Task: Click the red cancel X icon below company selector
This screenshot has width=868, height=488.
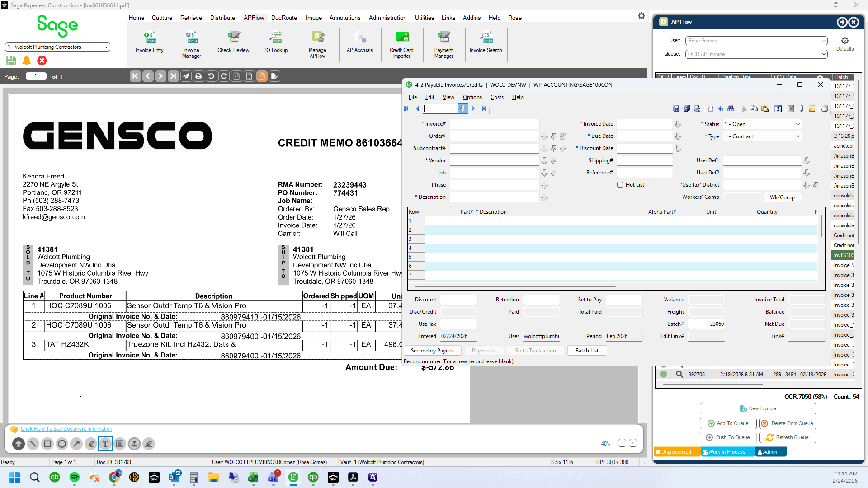Action: pos(42,60)
